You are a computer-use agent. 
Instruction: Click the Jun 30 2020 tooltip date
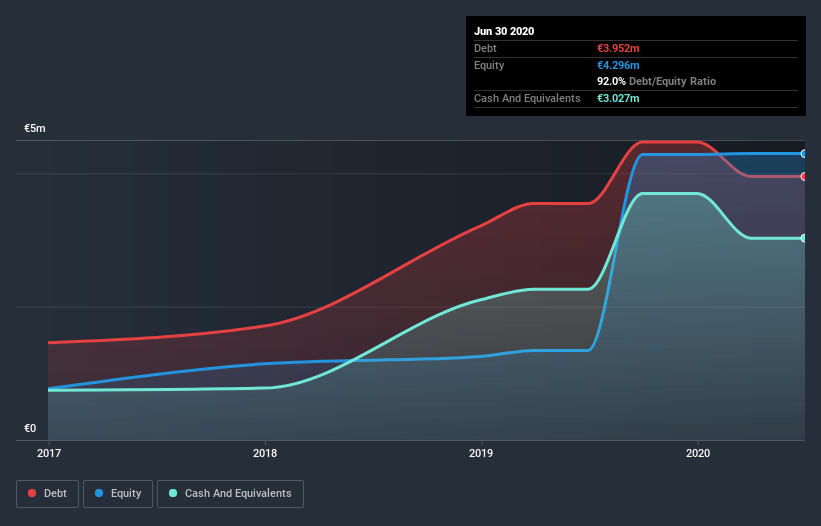[x=504, y=31]
